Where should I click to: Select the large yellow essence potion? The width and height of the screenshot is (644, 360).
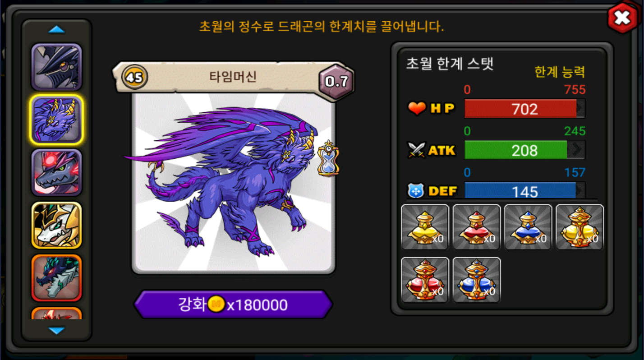click(x=580, y=227)
